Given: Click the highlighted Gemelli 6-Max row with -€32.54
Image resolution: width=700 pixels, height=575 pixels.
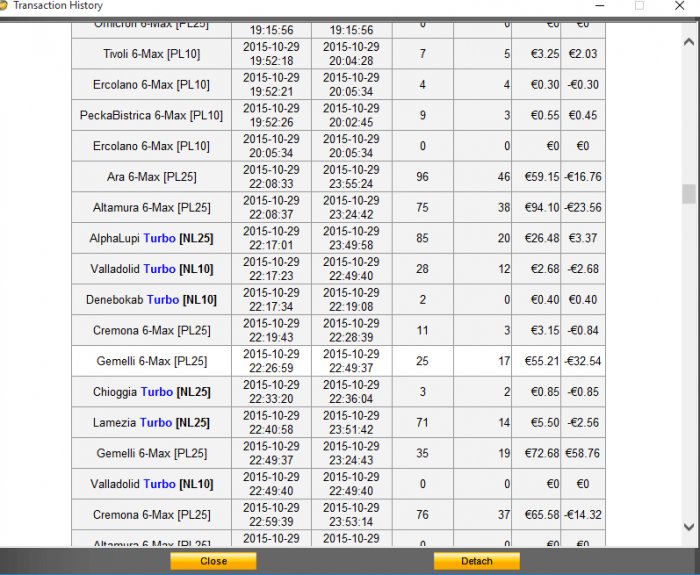Looking at the screenshot, I should tap(338, 361).
